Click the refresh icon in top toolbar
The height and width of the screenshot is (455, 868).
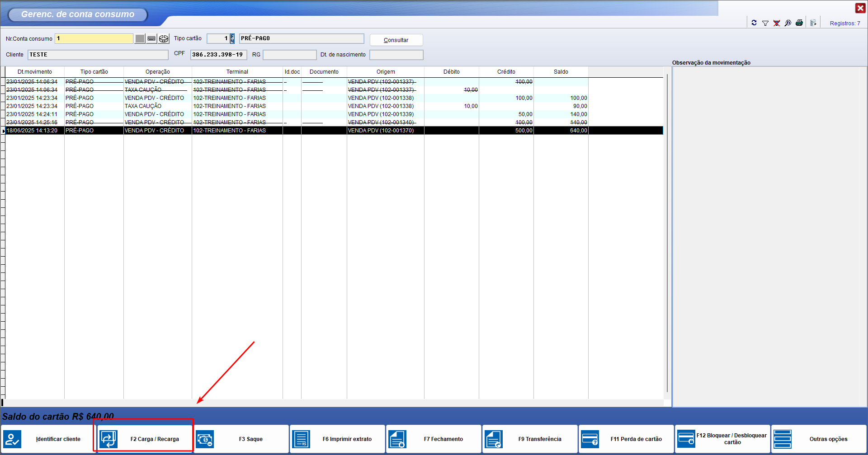pyautogui.click(x=754, y=23)
